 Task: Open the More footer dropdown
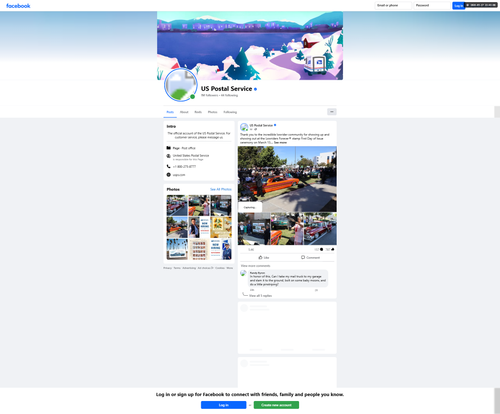pyautogui.click(x=230, y=268)
